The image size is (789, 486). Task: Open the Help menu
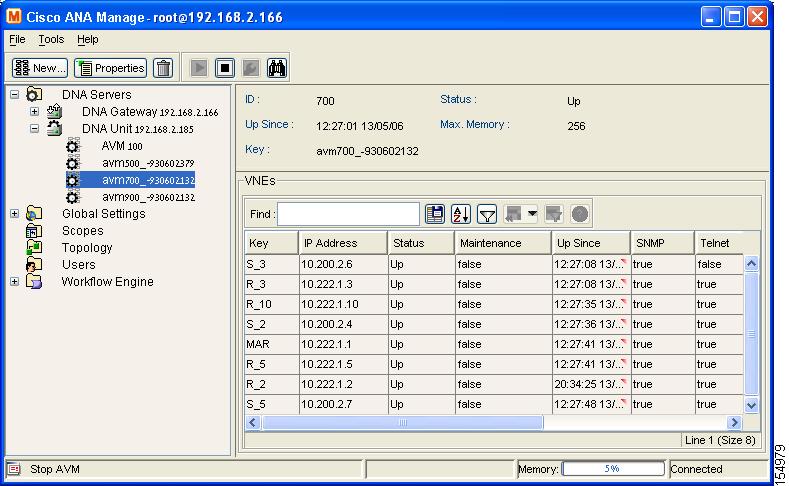point(88,39)
